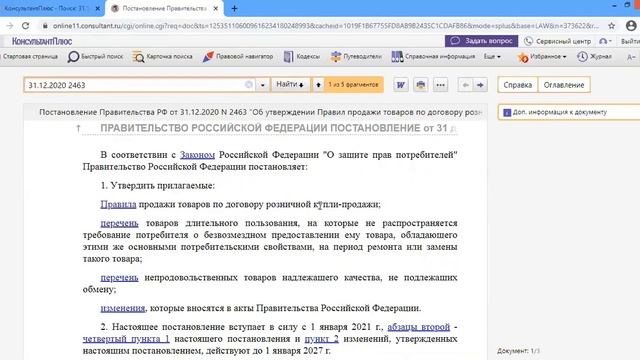This screenshot has height=360, width=640.
Task: Click the Задать вопрос button
Action: (481, 41)
